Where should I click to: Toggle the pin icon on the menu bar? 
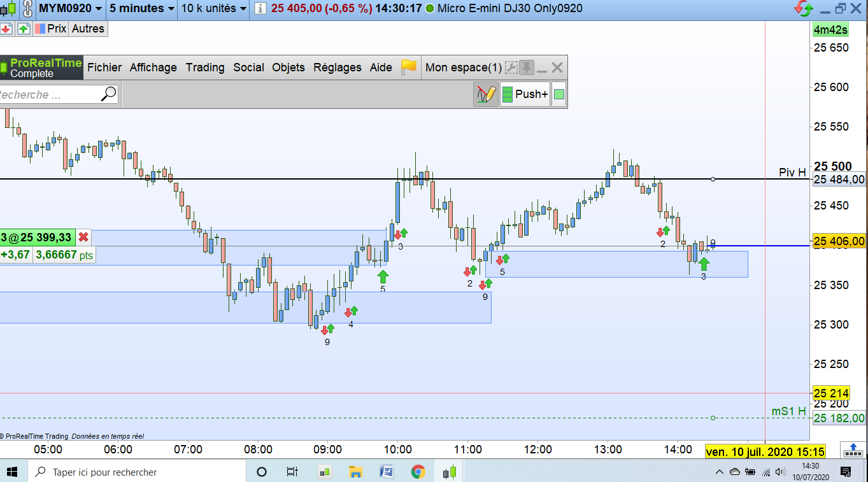point(527,67)
